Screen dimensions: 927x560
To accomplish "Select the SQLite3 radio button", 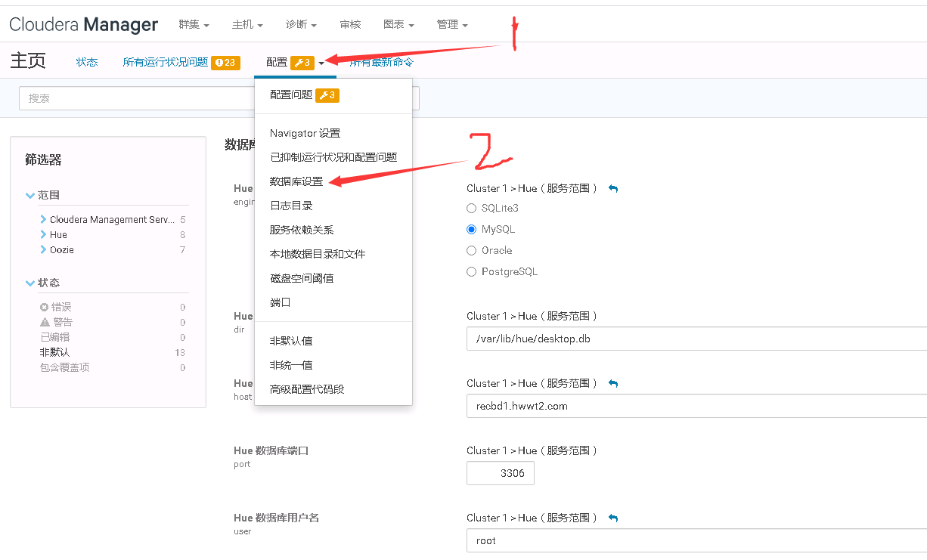I will coord(472,208).
